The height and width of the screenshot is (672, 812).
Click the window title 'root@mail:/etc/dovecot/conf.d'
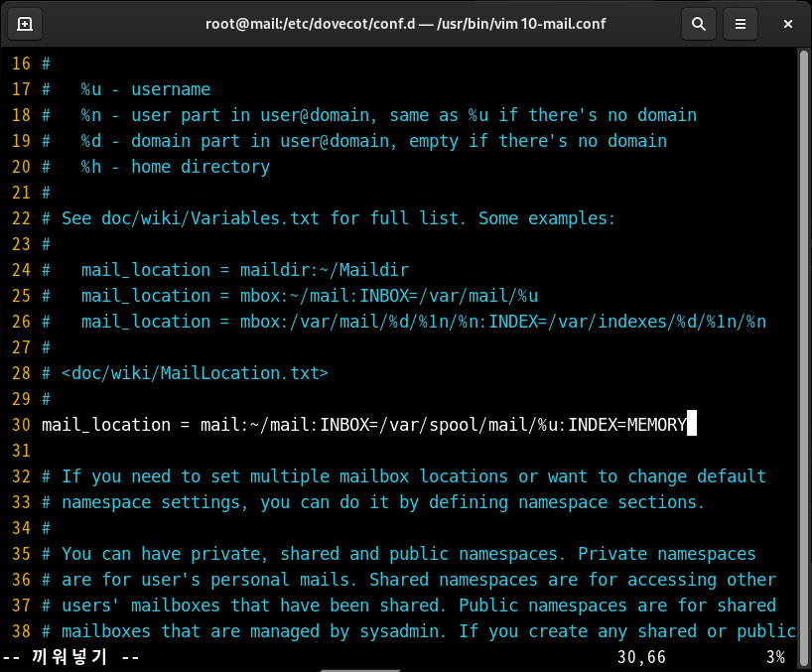310,24
